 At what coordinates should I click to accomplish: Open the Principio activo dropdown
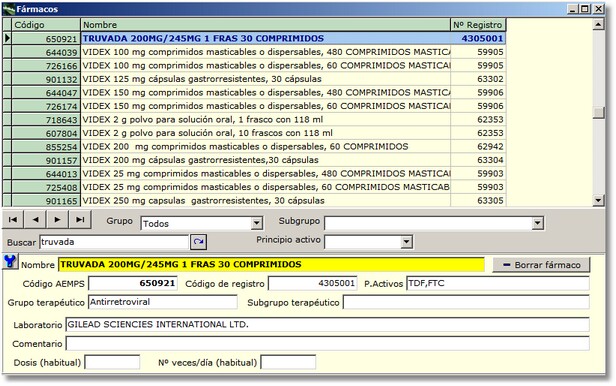click(x=407, y=242)
